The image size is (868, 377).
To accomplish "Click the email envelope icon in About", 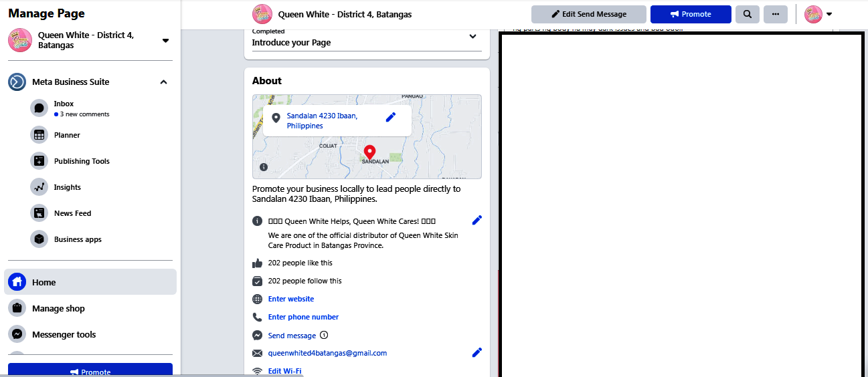I will click(257, 353).
